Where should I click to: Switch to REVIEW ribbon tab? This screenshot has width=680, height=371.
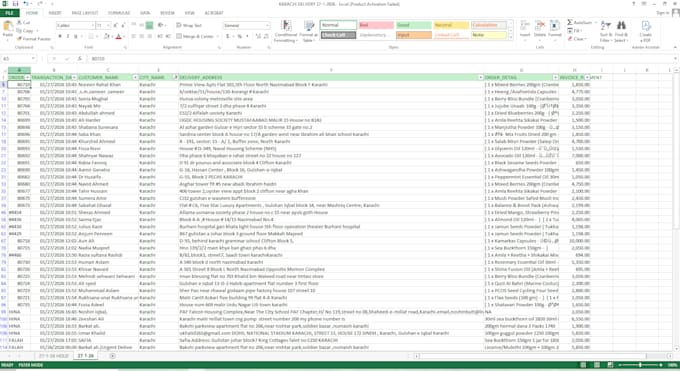[x=167, y=13]
